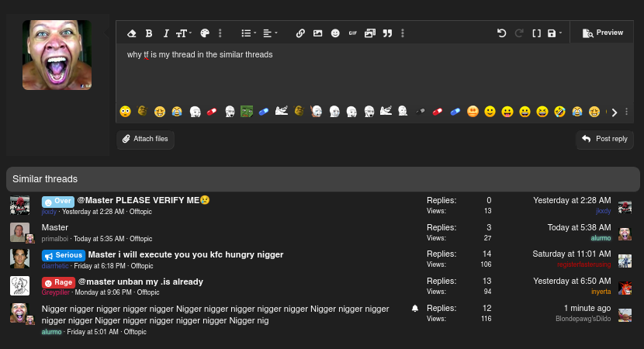
Task: Click Attach files button
Action: coord(145,139)
